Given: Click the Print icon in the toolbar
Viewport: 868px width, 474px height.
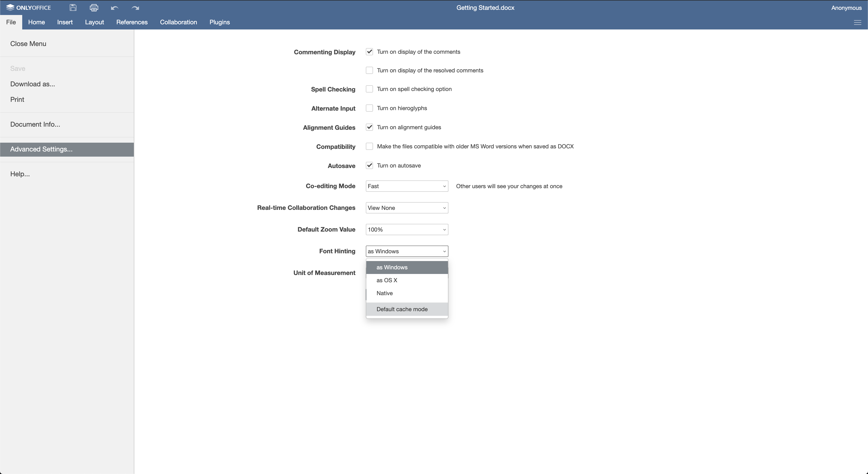Looking at the screenshot, I should coord(94,7).
